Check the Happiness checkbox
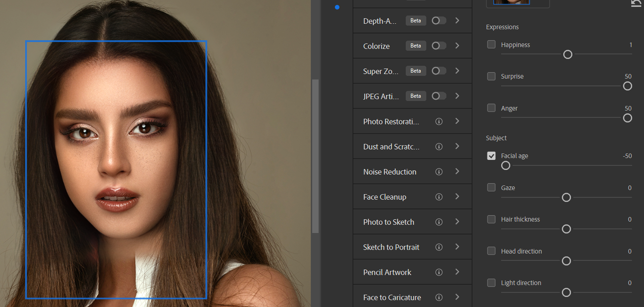The width and height of the screenshot is (644, 307). pyautogui.click(x=491, y=44)
